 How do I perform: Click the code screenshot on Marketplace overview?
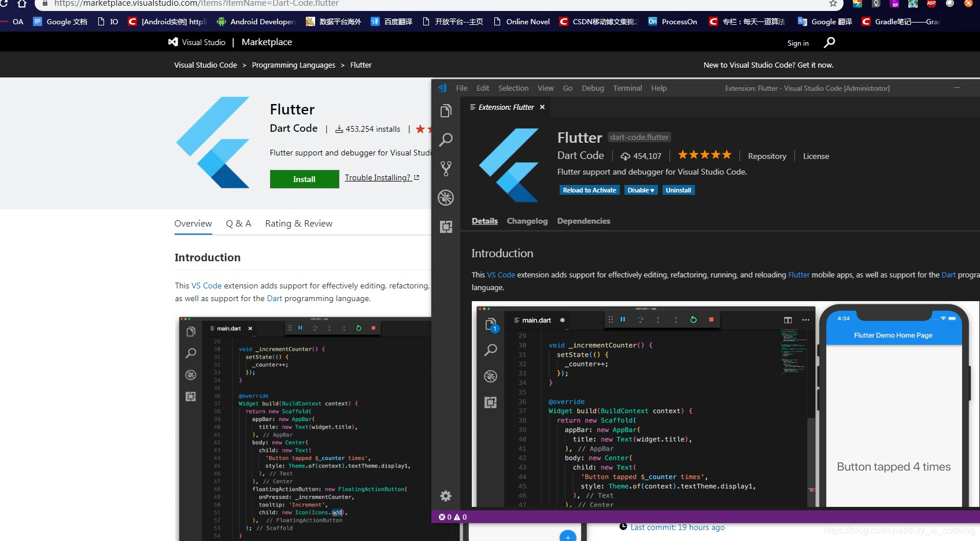[x=305, y=428]
